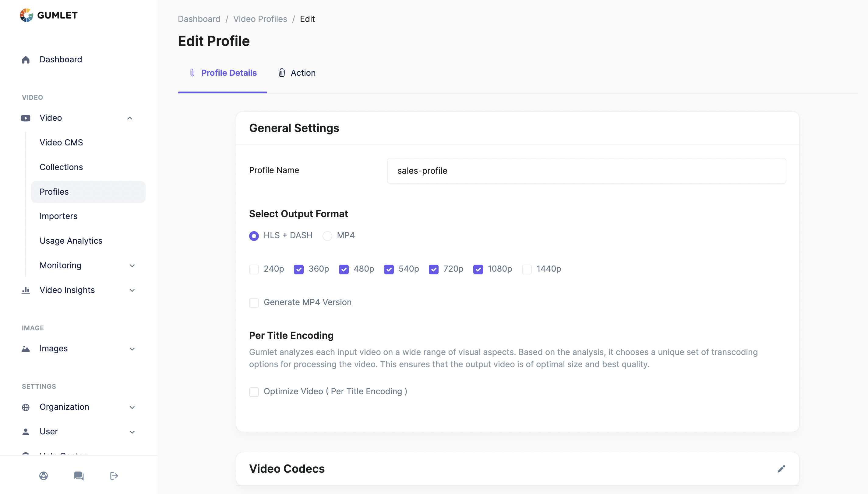Click the Gumlet logo icon
The height and width of the screenshot is (494, 868).
click(x=26, y=15)
